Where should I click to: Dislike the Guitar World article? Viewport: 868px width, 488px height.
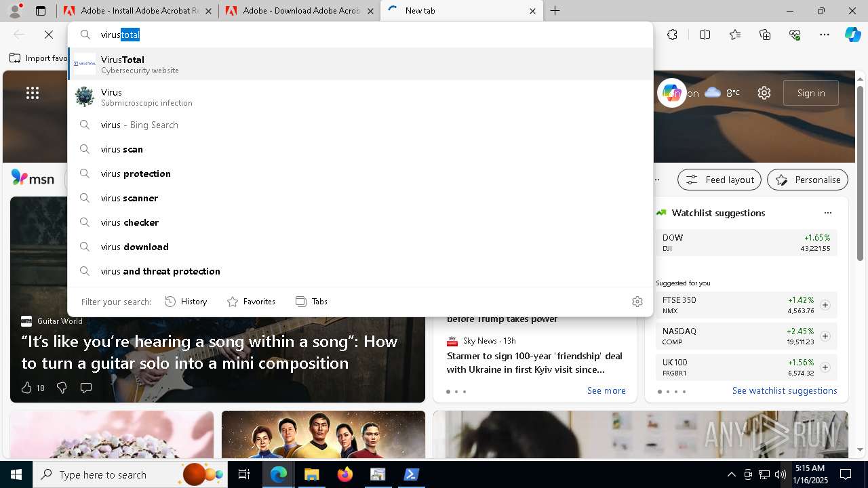62,388
